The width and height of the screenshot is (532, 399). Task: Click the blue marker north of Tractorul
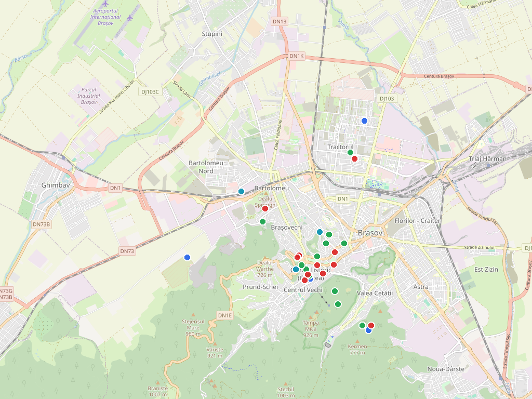click(x=364, y=121)
